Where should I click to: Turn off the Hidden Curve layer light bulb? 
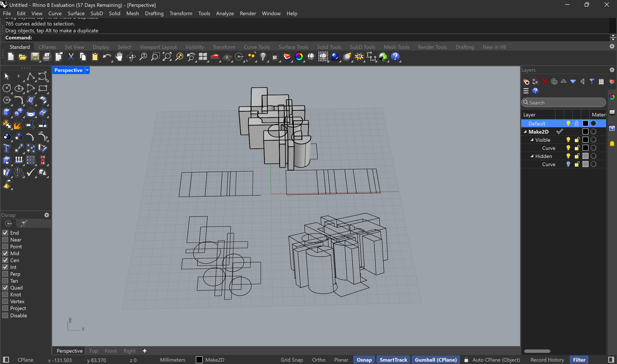click(569, 164)
